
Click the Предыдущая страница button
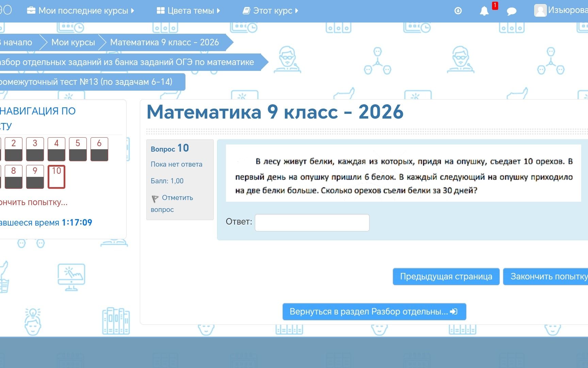click(x=446, y=276)
